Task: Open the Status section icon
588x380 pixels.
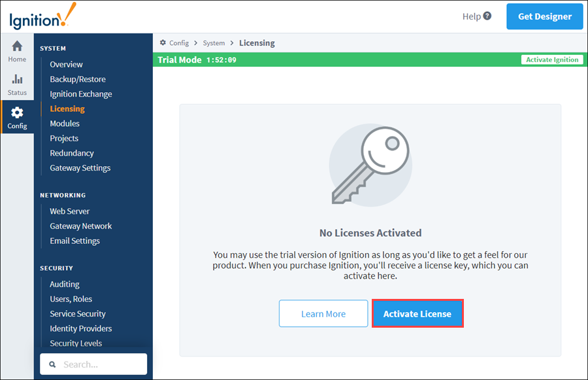Action: [x=17, y=80]
